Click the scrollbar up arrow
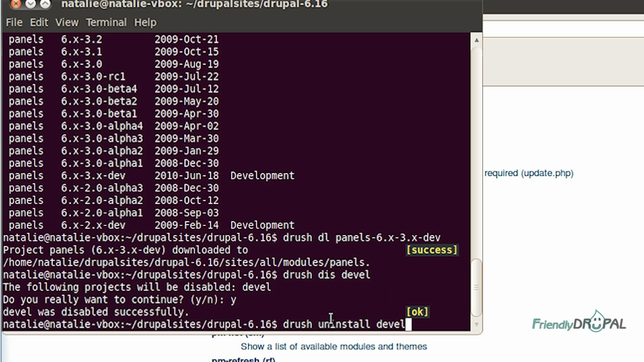 coord(476,40)
